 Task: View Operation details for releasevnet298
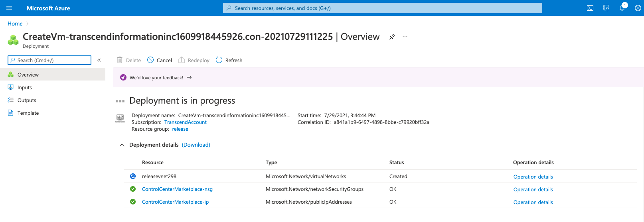[x=533, y=177]
